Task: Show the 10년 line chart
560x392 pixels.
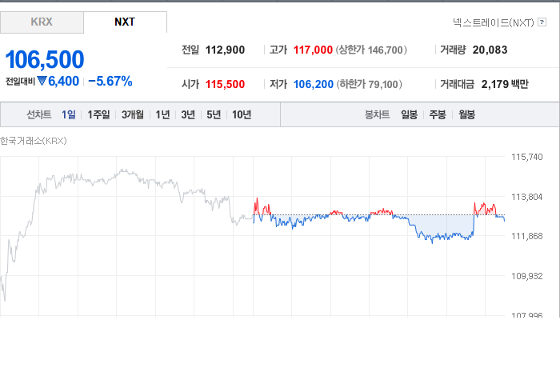Action: pos(242,114)
